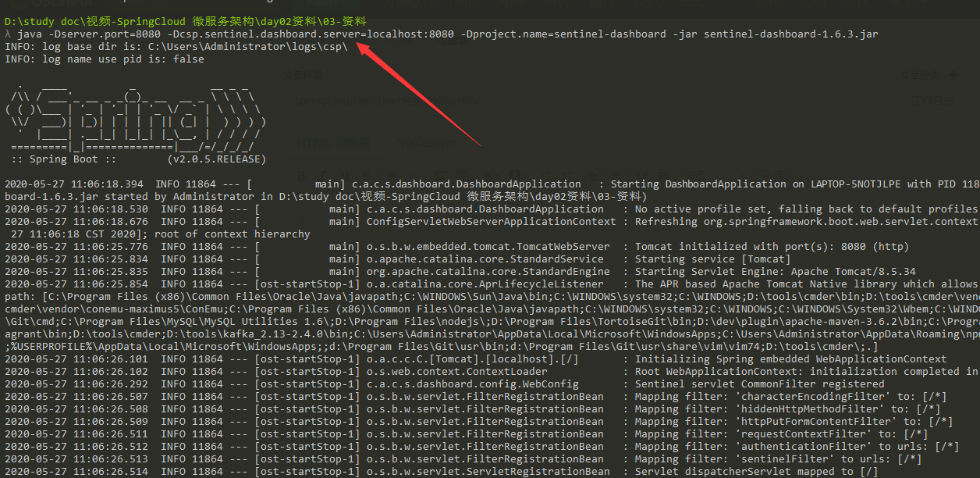Click the '-Dproject.name=sentinel-dashboard' argument

563,34
